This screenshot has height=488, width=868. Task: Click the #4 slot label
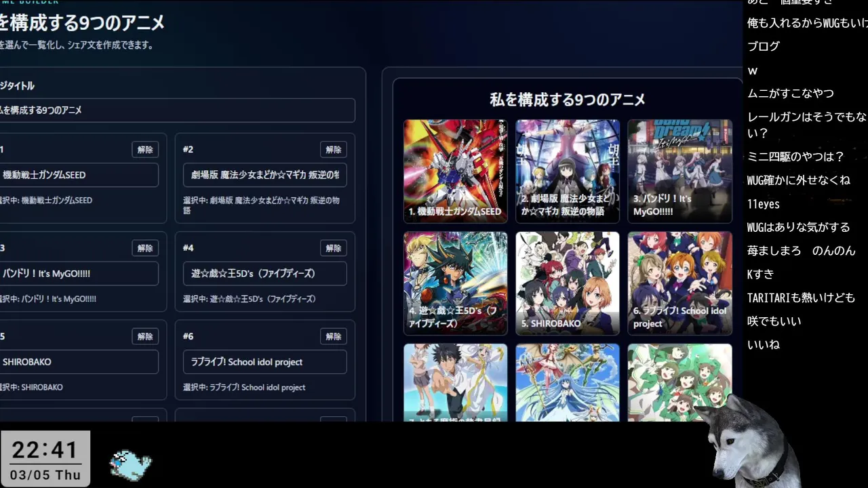coord(189,248)
